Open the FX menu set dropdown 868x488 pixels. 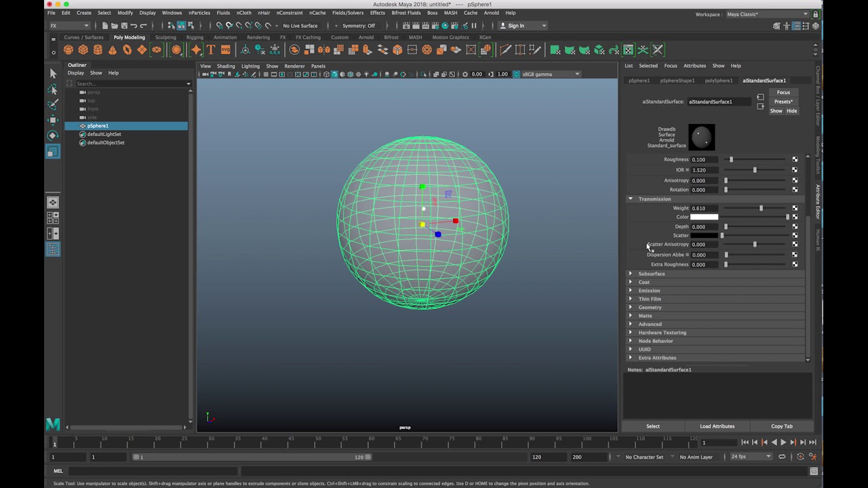(x=68, y=26)
